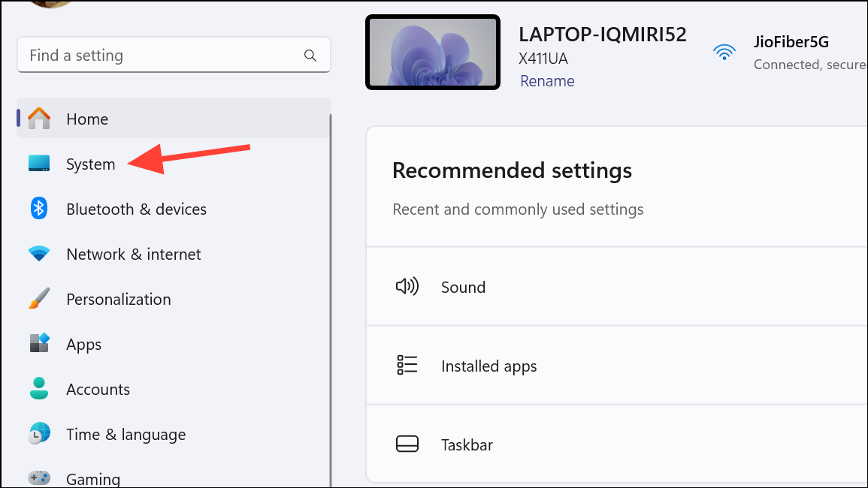Open Apps settings via its icon

point(38,344)
